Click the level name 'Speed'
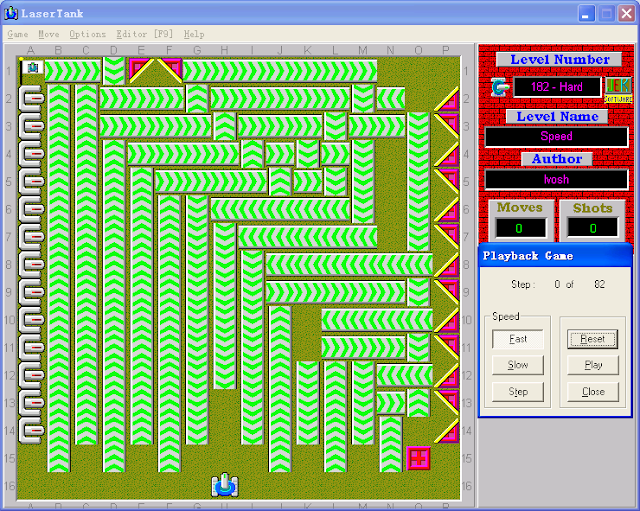Viewport: 640px width, 511px height. 556,136
